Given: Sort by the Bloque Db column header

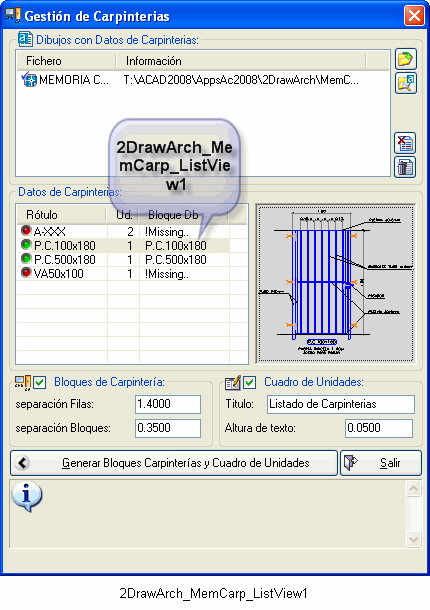Looking at the screenshot, I should pyautogui.click(x=183, y=215).
